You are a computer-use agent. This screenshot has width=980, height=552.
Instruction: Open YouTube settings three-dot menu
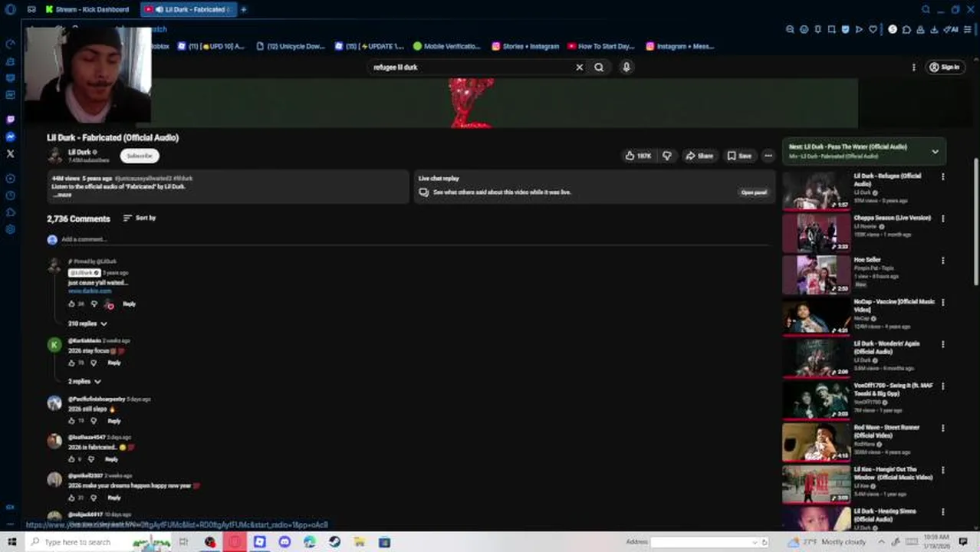[913, 67]
